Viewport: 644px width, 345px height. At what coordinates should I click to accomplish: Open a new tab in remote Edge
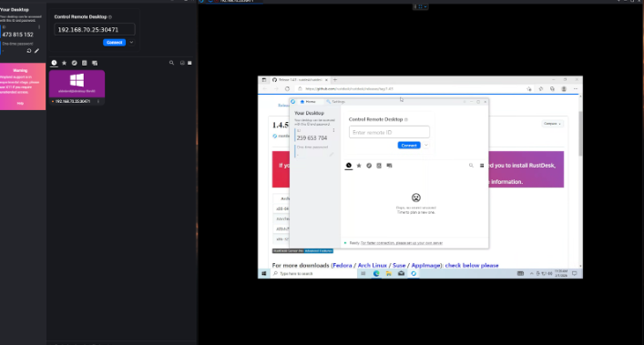click(335, 79)
